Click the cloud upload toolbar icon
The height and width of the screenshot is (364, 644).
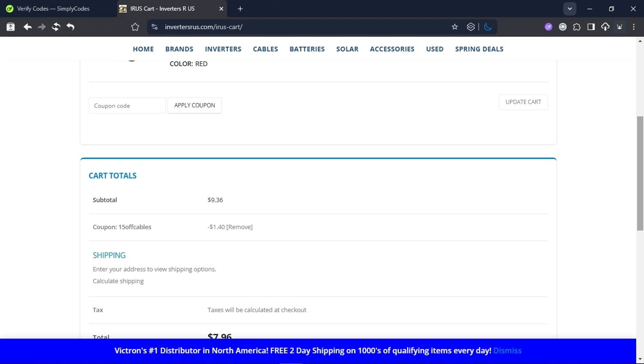(x=605, y=27)
